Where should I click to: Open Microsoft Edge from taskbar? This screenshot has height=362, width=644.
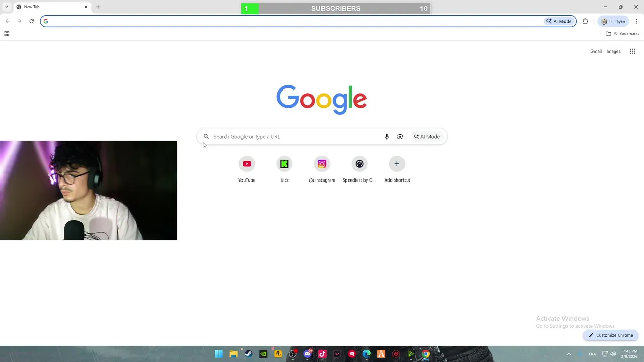tap(367, 354)
